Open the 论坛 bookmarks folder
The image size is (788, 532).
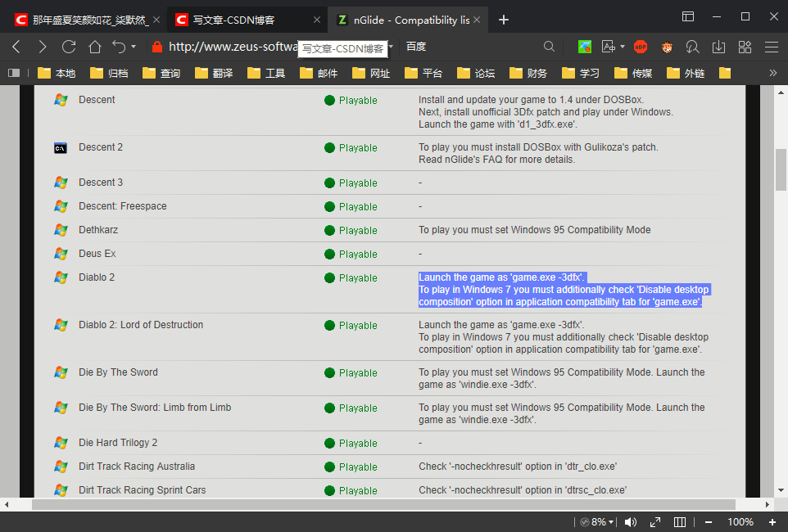pos(476,74)
